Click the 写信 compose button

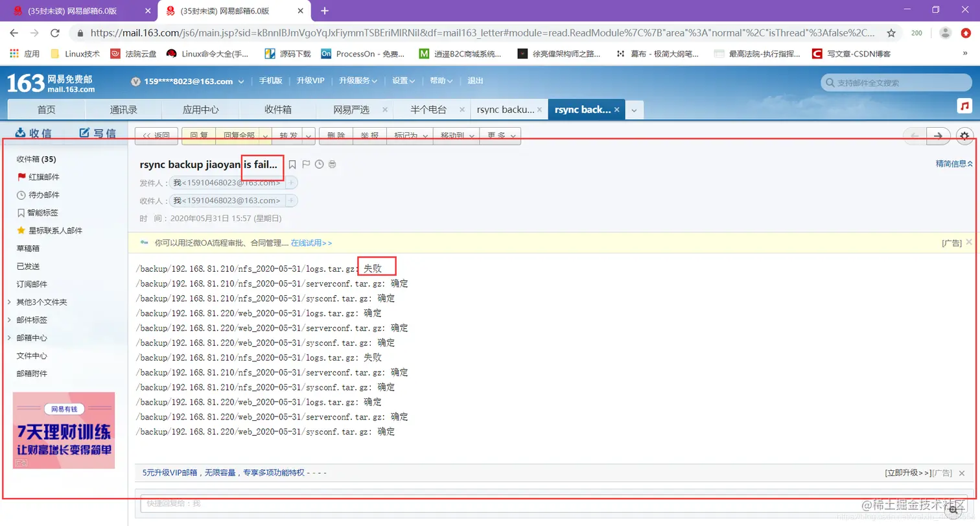97,133
